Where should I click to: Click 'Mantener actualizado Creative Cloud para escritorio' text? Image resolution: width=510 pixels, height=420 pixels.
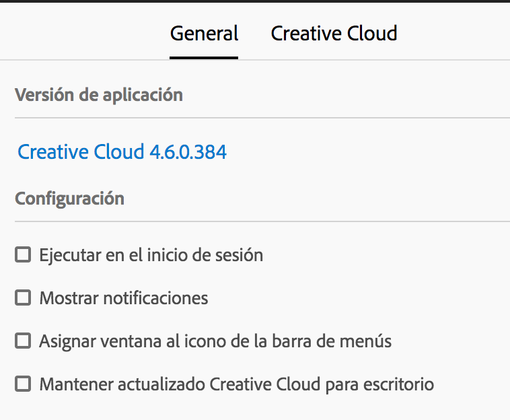(x=237, y=384)
